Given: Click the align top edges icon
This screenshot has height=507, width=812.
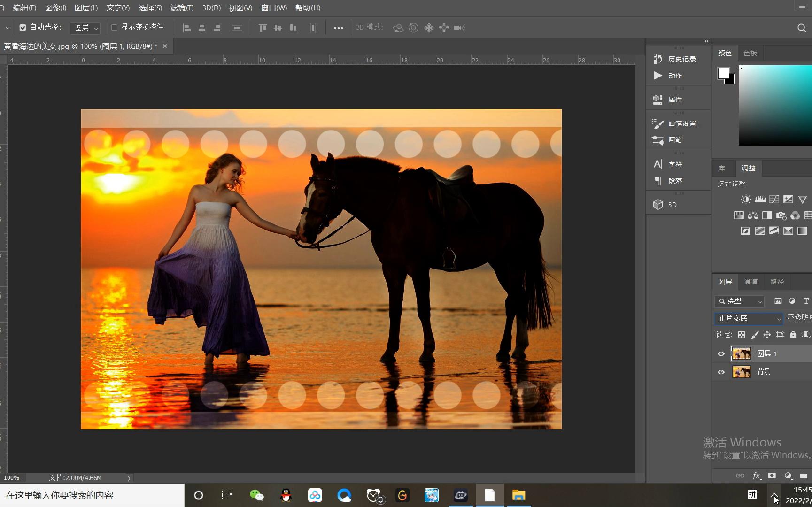Looking at the screenshot, I should pyautogui.click(x=263, y=28).
